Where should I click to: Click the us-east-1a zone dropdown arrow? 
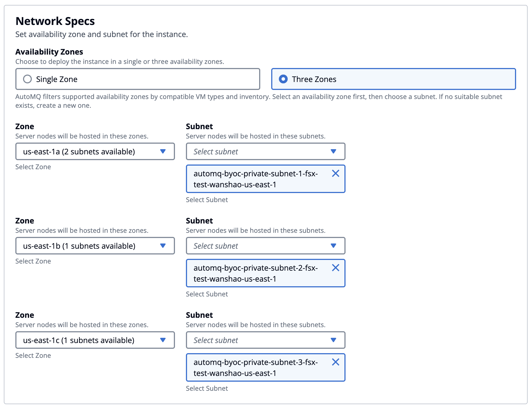[x=163, y=151]
